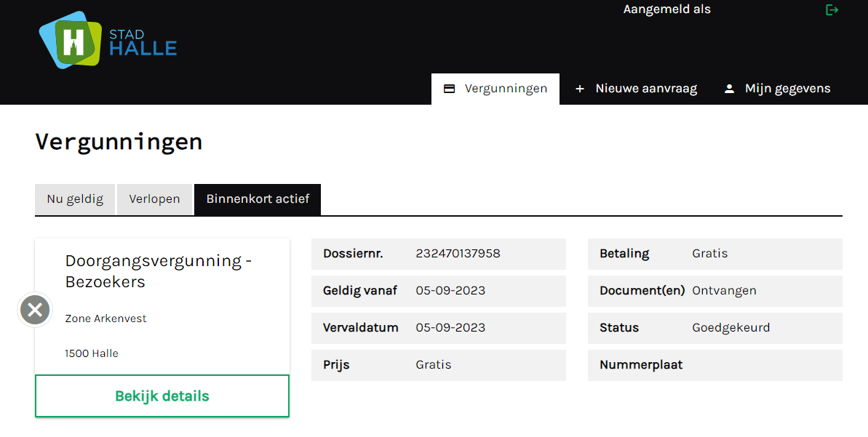Click the plus icon for Nieuwe aanvraag

coord(580,88)
